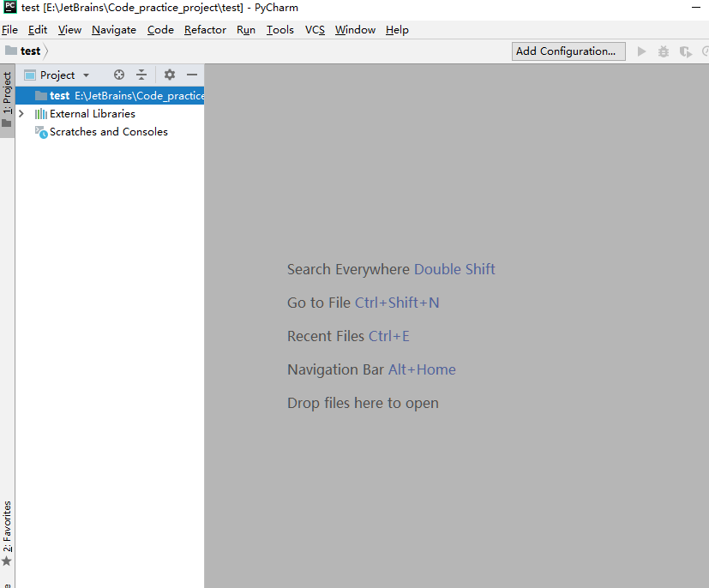The height and width of the screenshot is (588, 709).
Task: Click the green Run play icon
Action: 641,51
